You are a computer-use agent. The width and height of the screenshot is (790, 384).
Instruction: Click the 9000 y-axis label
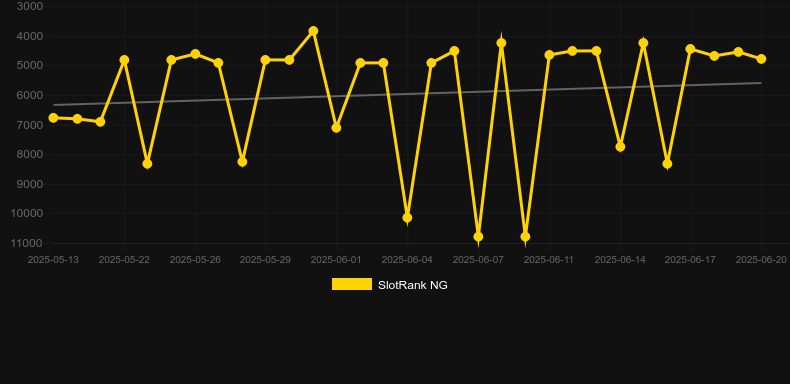pyautogui.click(x=30, y=184)
